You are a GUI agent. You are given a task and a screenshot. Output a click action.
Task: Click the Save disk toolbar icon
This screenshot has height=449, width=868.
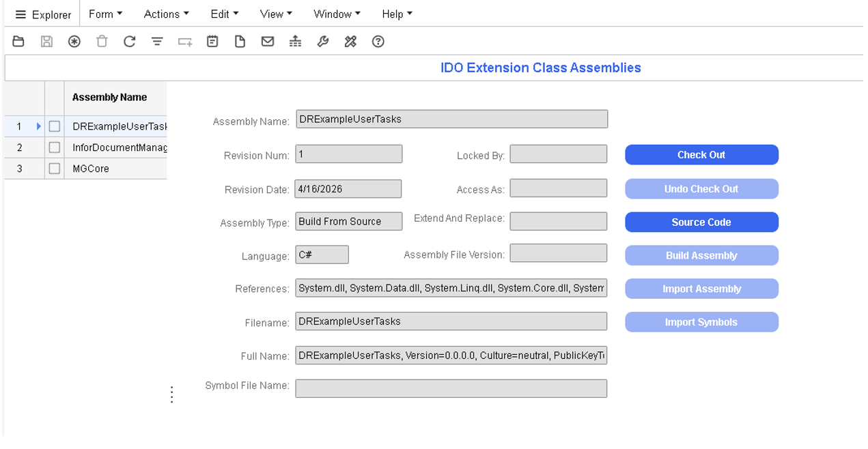tap(46, 42)
